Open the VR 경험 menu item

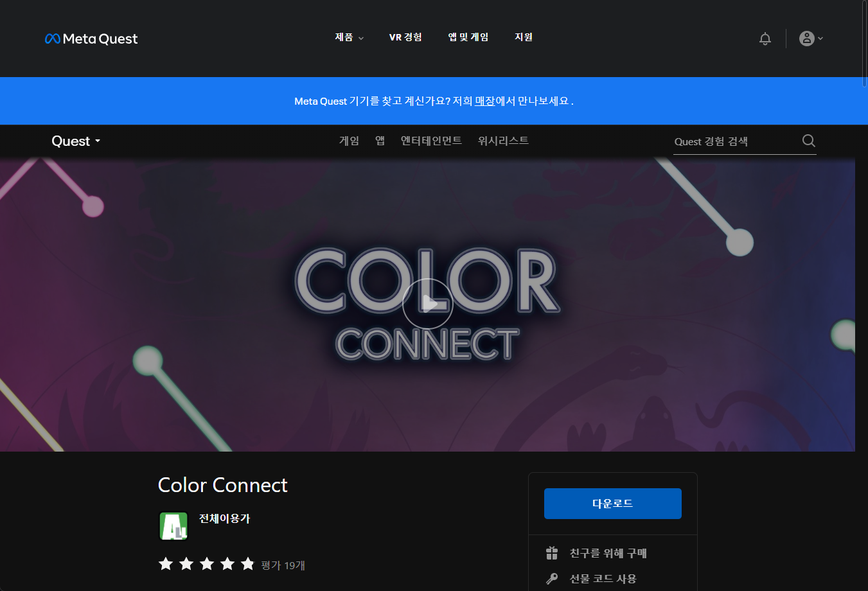[x=405, y=37]
